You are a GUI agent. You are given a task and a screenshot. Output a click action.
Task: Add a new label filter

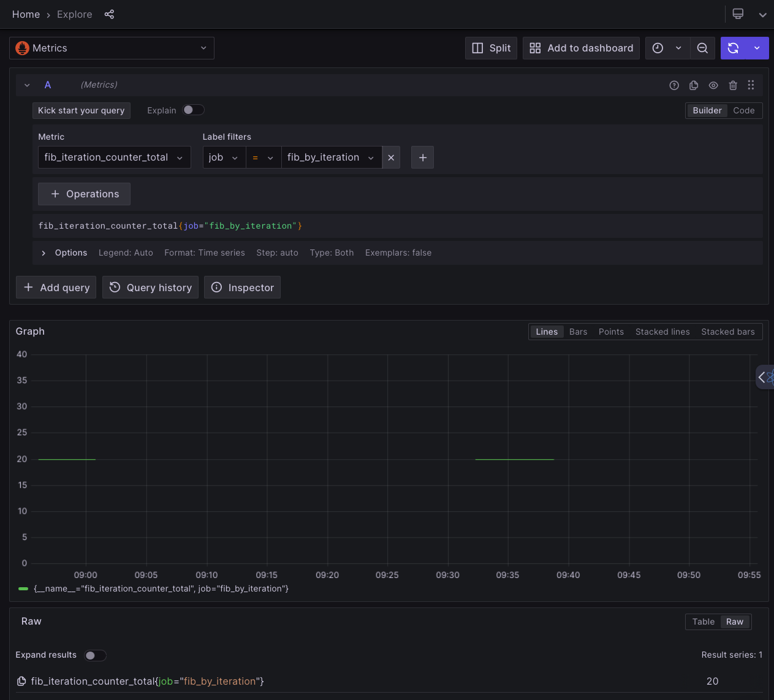coord(422,158)
